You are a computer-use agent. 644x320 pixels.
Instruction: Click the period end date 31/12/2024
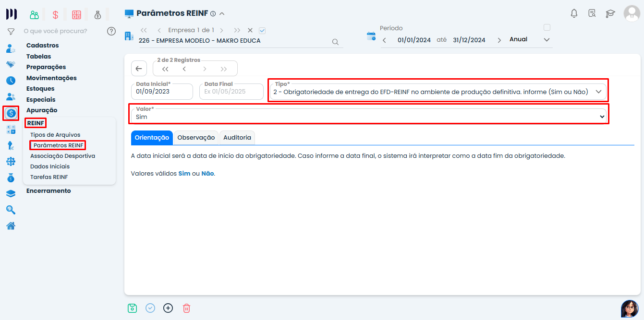[x=469, y=40]
